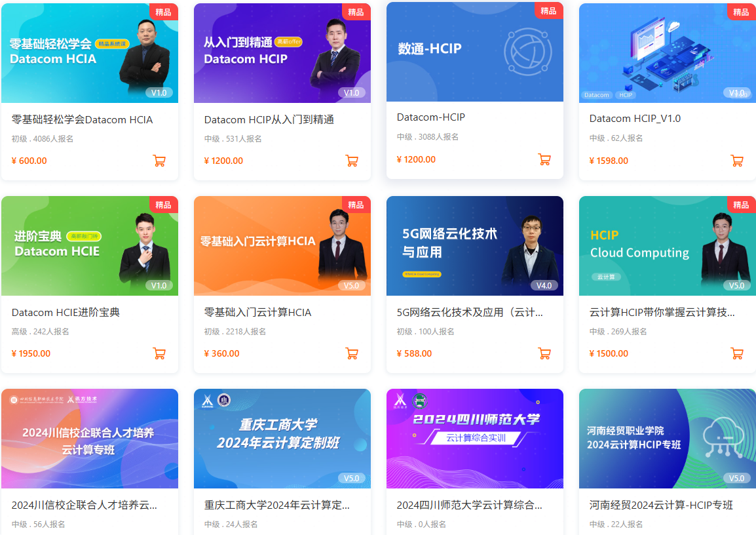
Task: Click the cart icon for Datacom HCIP_V1.0
Action: 737,161
